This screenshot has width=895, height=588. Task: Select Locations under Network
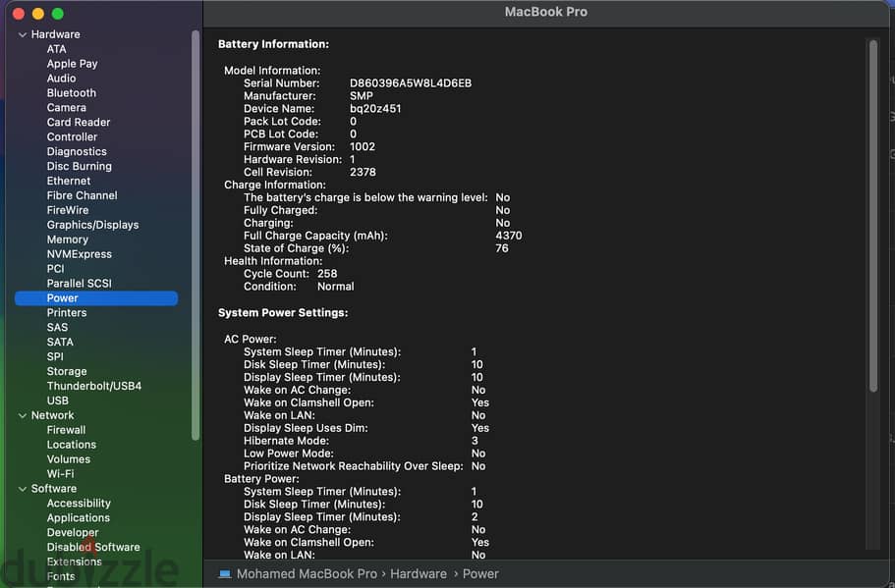tap(72, 445)
